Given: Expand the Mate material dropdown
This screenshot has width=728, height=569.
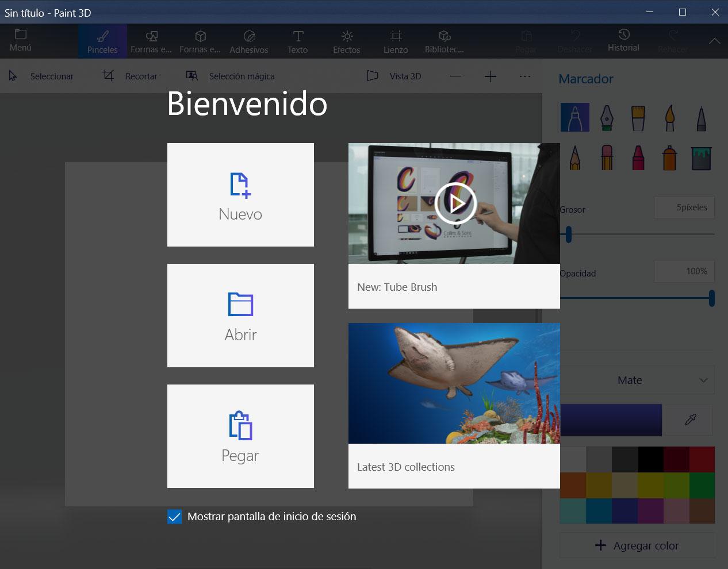Looking at the screenshot, I should (637, 380).
